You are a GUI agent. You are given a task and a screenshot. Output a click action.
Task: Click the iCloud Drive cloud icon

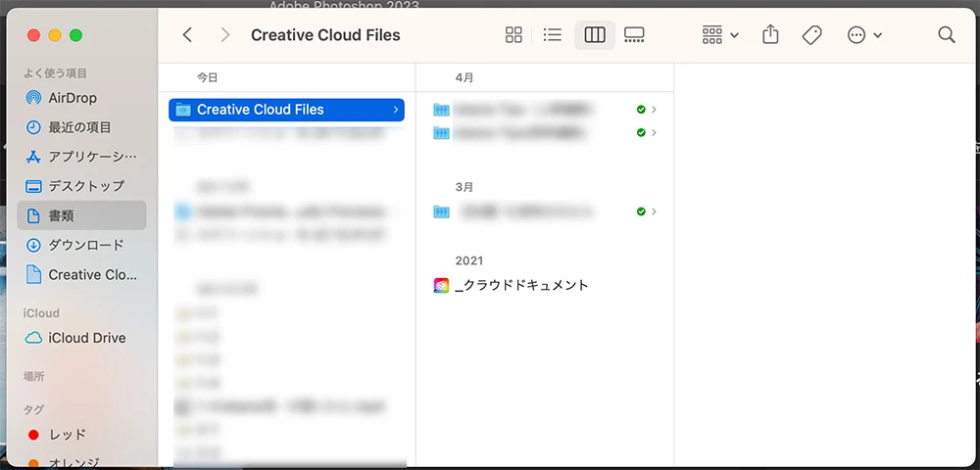tap(33, 338)
